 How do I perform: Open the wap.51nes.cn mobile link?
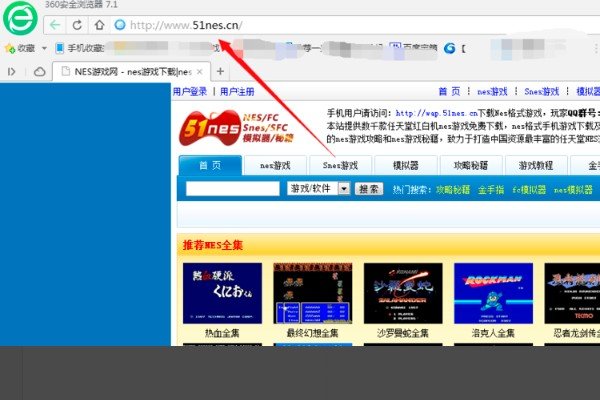tap(436, 113)
